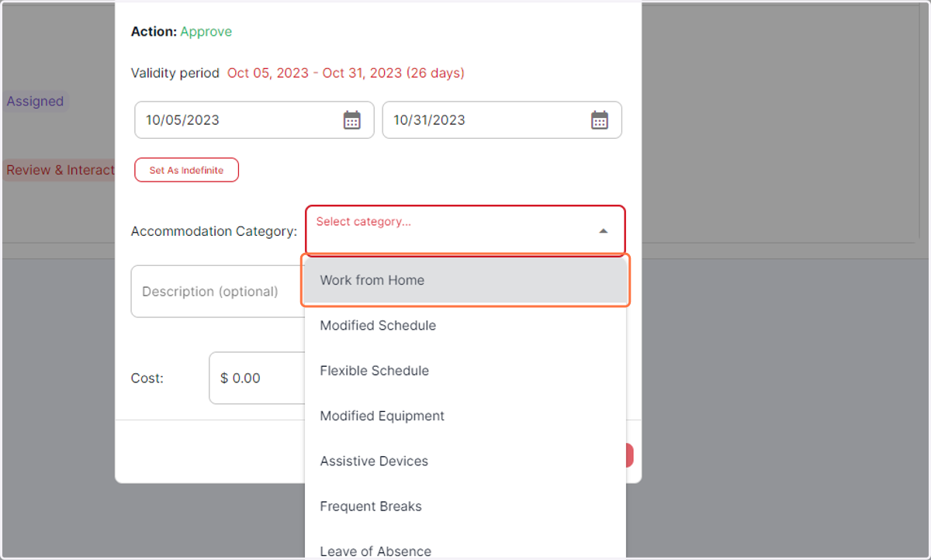Image resolution: width=931 pixels, height=560 pixels.
Task: Select Frequent Breaks option
Action: click(465, 506)
